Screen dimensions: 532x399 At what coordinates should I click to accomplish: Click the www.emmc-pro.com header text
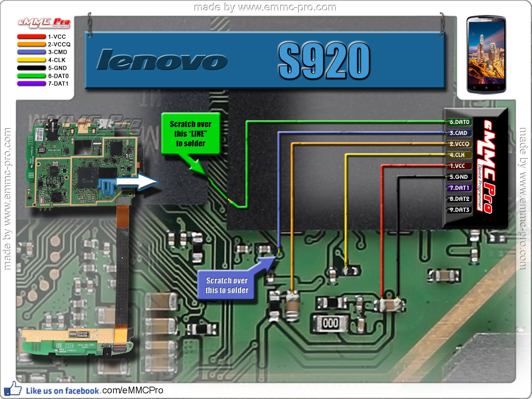click(264, 7)
